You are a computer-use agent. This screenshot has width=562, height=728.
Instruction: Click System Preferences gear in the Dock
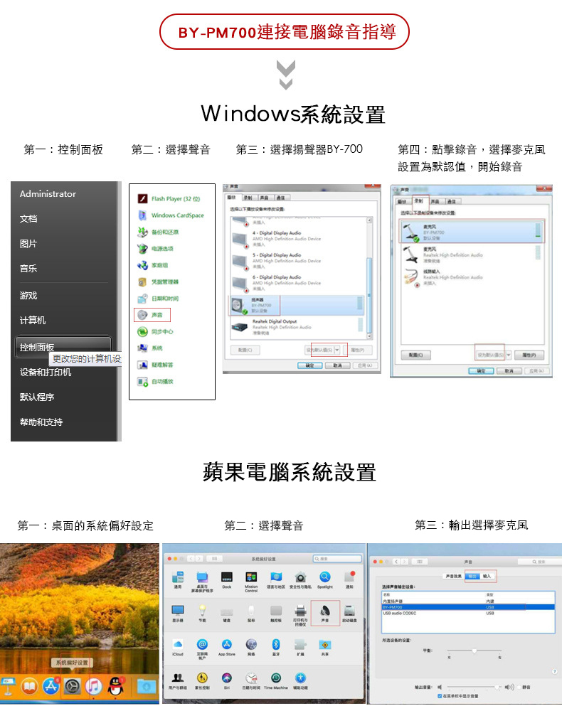tap(72, 686)
